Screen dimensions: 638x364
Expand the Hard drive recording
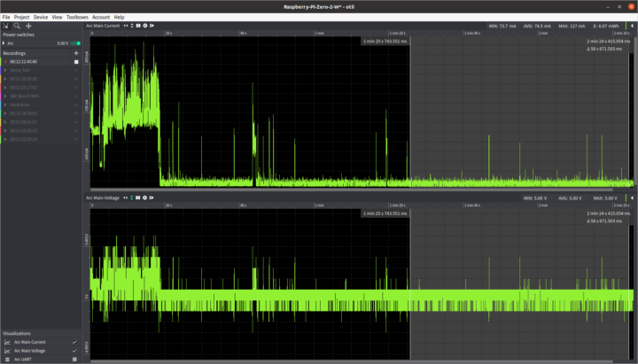[x=5, y=105]
